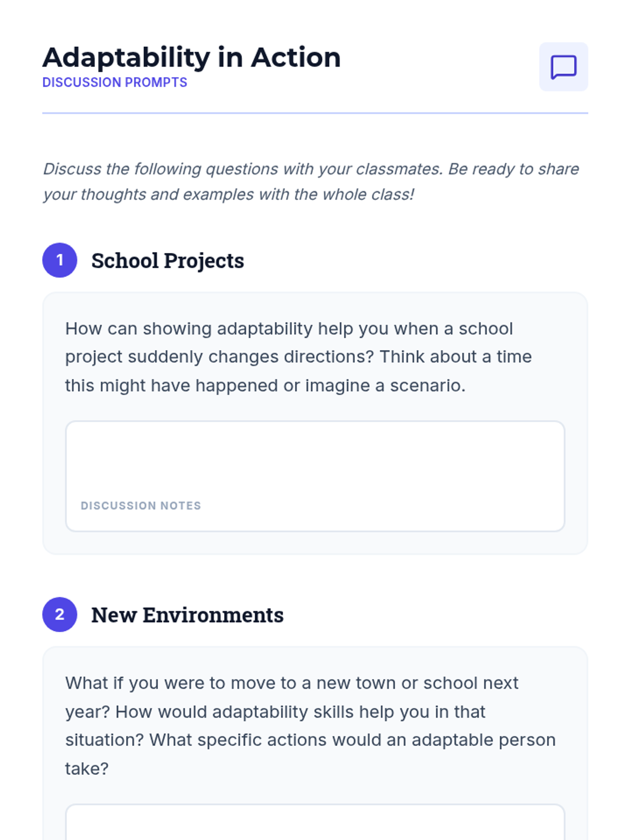Click the New Environments heading
The image size is (630, 840).
pos(187,615)
